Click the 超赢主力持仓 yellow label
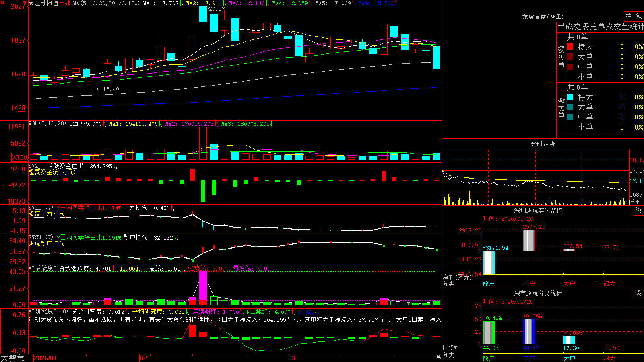Viewport: 644px width, 362px height. [46, 214]
